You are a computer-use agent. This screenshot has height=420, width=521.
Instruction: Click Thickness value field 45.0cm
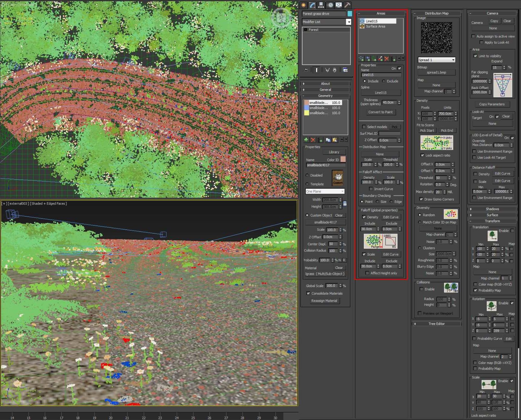tap(389, 102)
